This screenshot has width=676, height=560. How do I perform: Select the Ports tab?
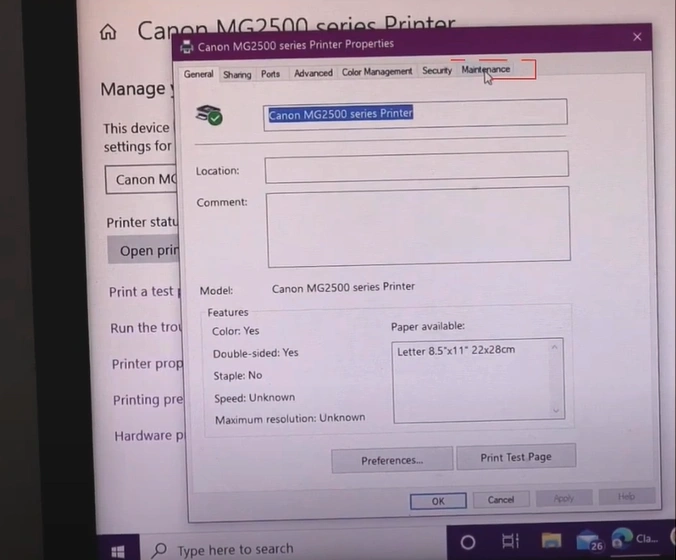(x=270, y=74)
